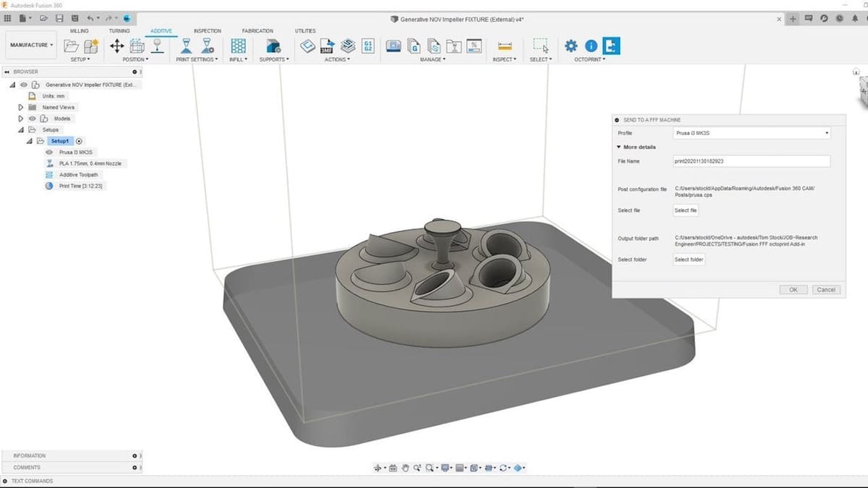This screenshot has width=868, height=488.
Task: Click the Measure tool under Inspect
Action: [503, 46]
